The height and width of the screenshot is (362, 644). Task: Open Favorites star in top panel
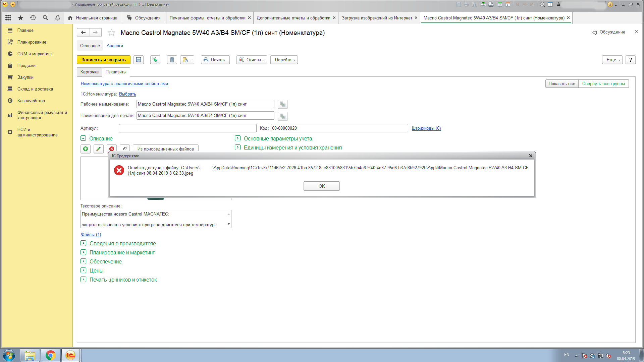(x=20, y=18)
